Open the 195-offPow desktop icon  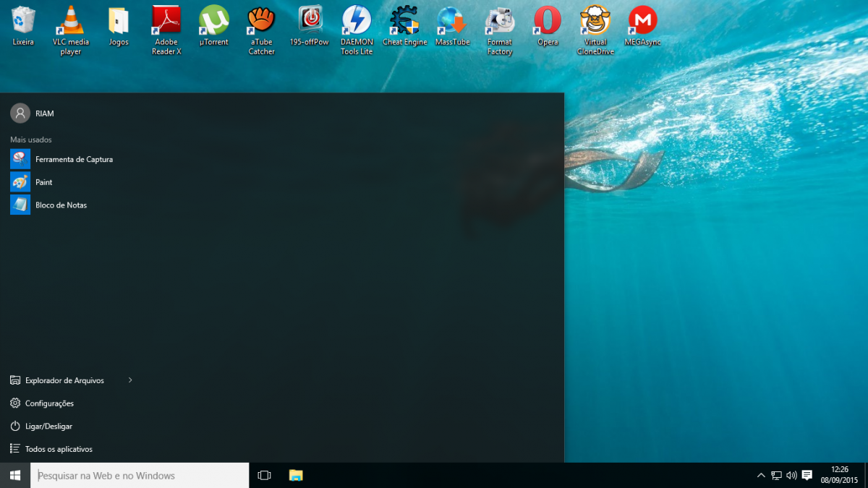click(x=310, y=26)
